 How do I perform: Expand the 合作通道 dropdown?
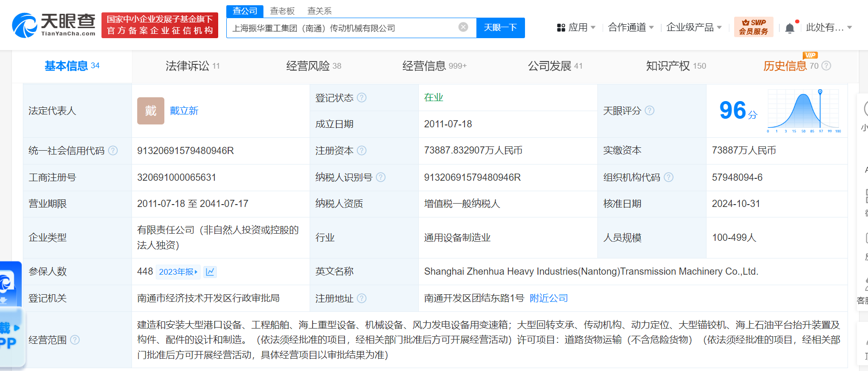pyautogui.click(x=631, y=28)
